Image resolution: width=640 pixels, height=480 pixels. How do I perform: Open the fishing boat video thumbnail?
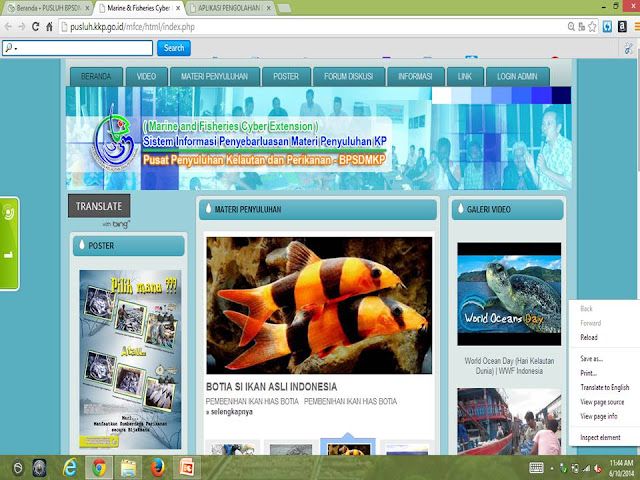click(509, 421)
